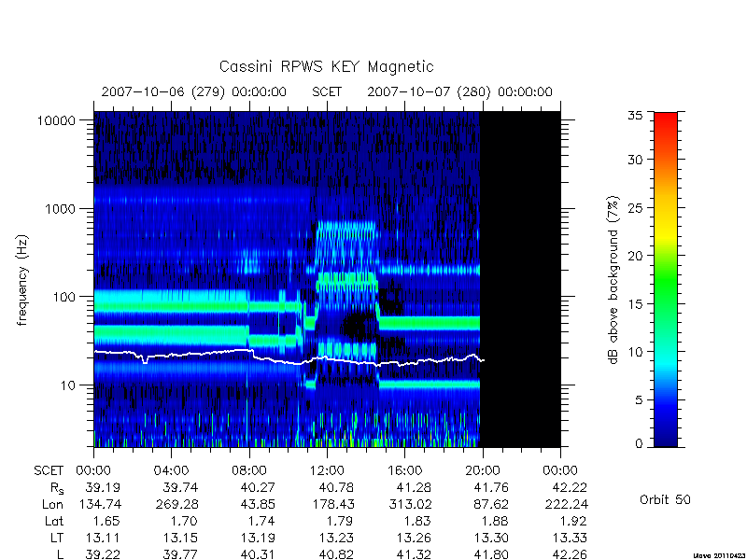This screenshot has height=560, width=747.
Task: Click time axis label 12:00
Action: point(327,471)
